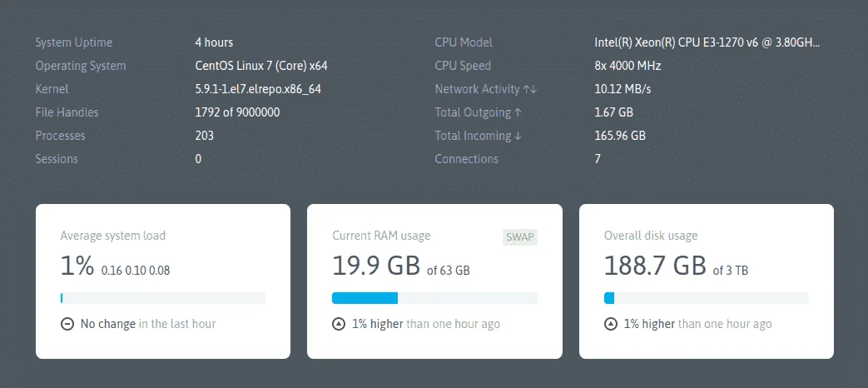Select '8x 4000 MHz' CPU speed value
Viewport: 868px width, 388px height.
point(627,66)
